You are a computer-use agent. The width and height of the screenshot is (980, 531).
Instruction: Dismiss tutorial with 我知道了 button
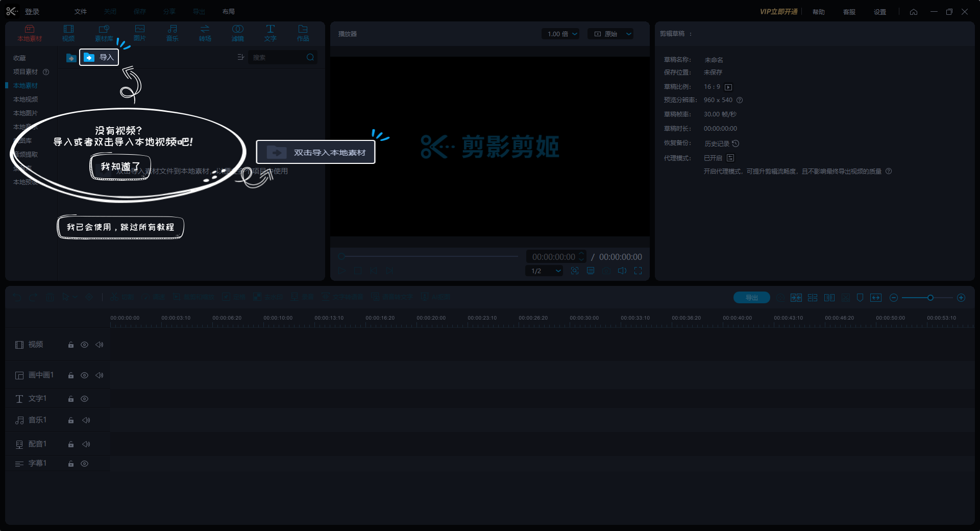coord(120,166)
